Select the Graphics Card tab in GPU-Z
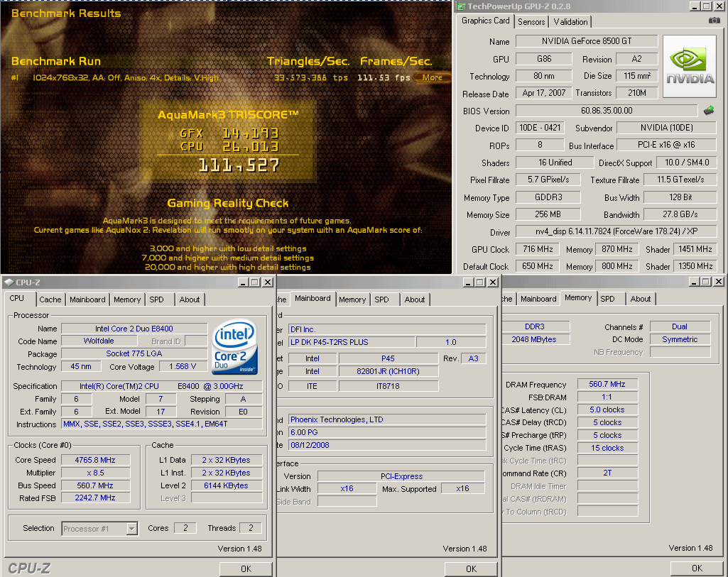The height and width of the screenshot is (577, 728). coord(485,21)
